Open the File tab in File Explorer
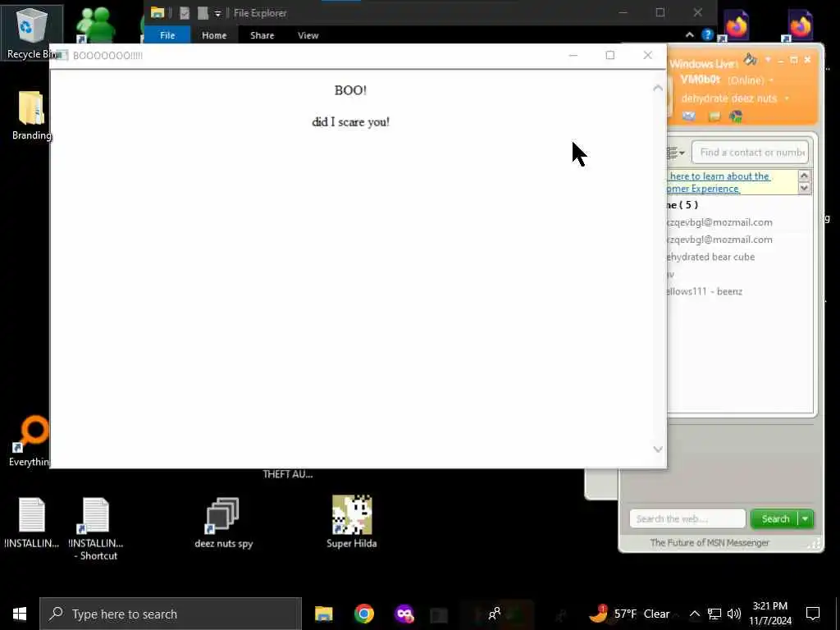Image resolution: width=840 pixels, height=630 pixels. pyautogui.click(x=167, y=35)
